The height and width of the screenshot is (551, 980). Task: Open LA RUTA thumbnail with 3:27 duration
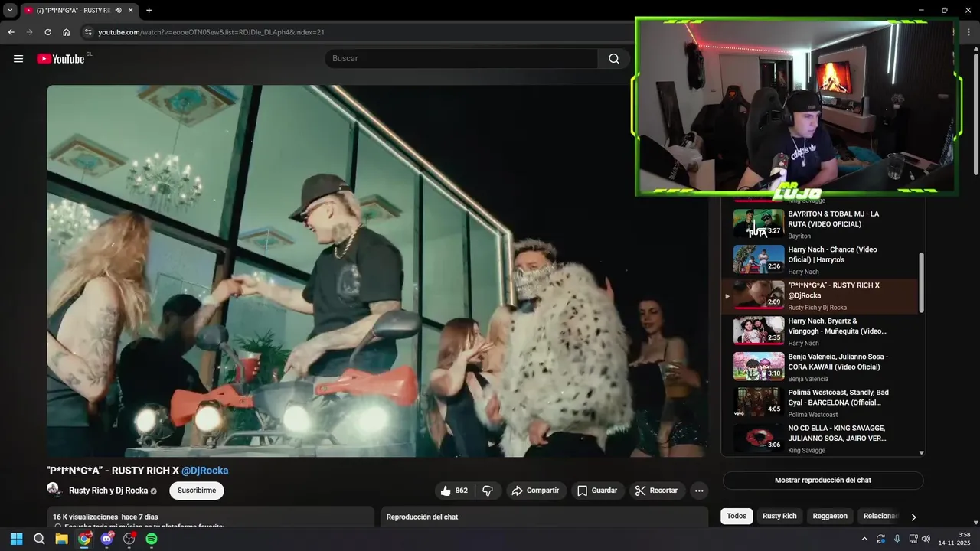tap(759, 223)
